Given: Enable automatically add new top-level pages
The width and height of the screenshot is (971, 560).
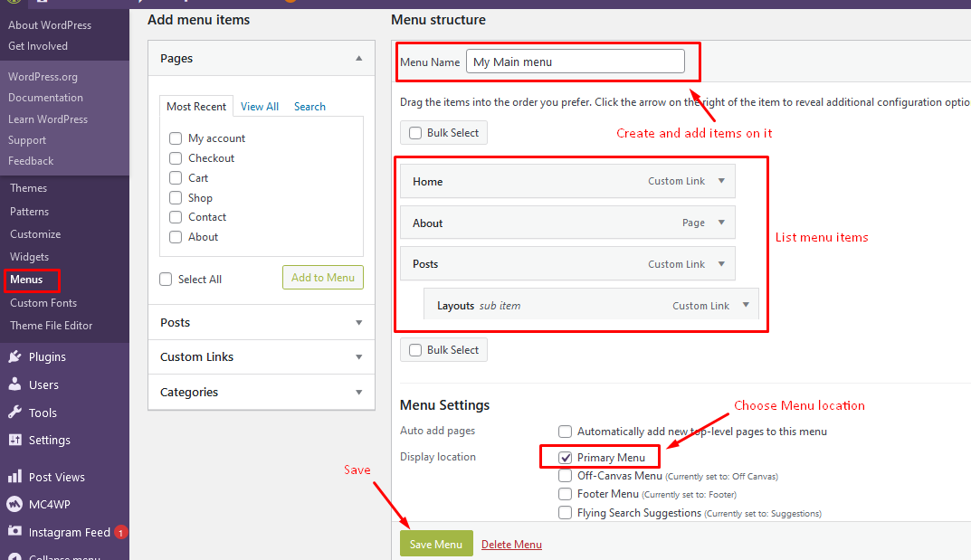Looking at the screenshot, I should click(x=565, y=432).
